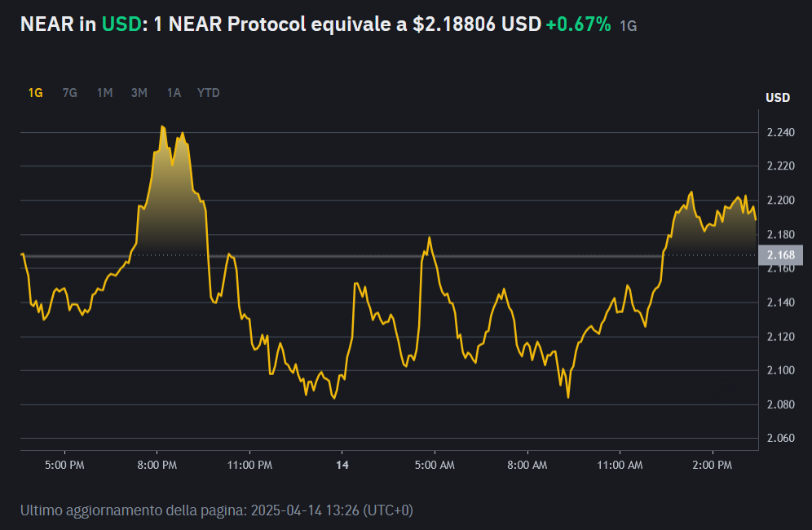Click the +0.67% change percentage
The width and height of the screenshot is (812, 530).
(x=579, y=24)
